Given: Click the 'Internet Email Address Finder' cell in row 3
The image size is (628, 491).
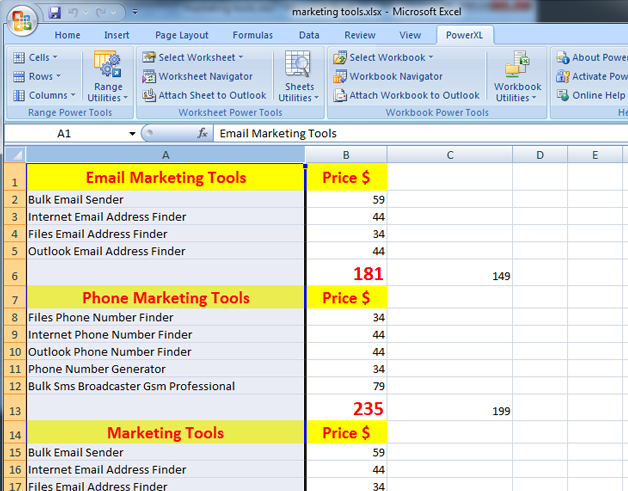Looking at the screenshot, I should [x=165, y=216].
